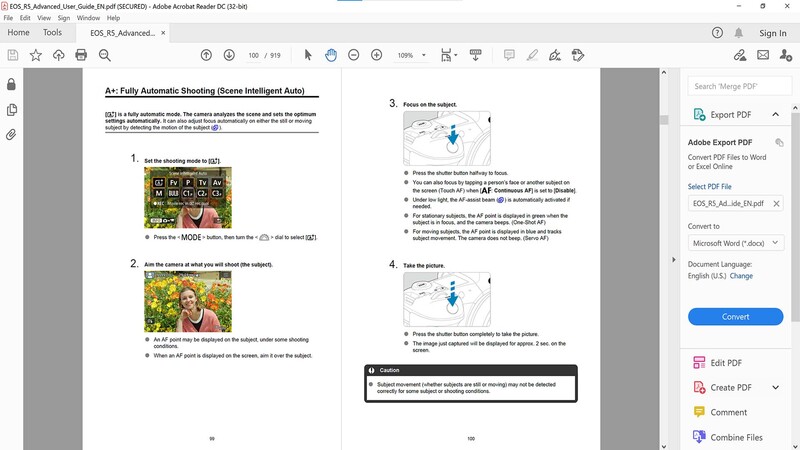Open the File menu
The width and height of the screenshot is (800, 450).
8,18
